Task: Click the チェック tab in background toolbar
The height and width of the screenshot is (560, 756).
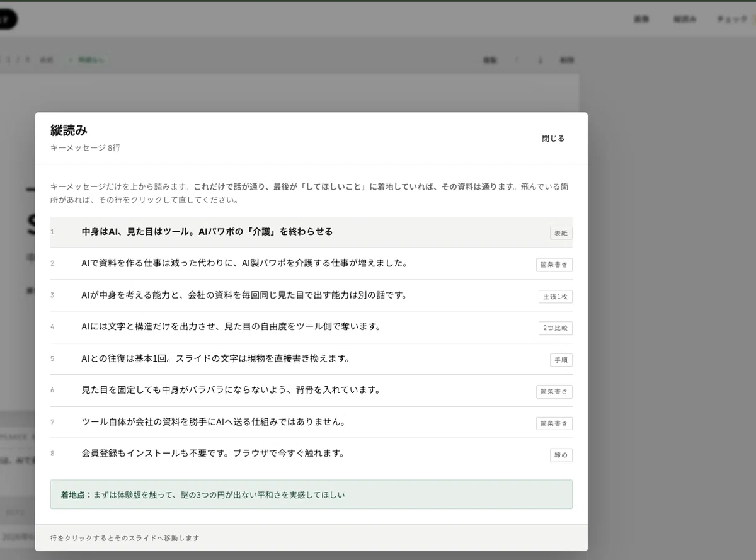Action: coord(733,20)
